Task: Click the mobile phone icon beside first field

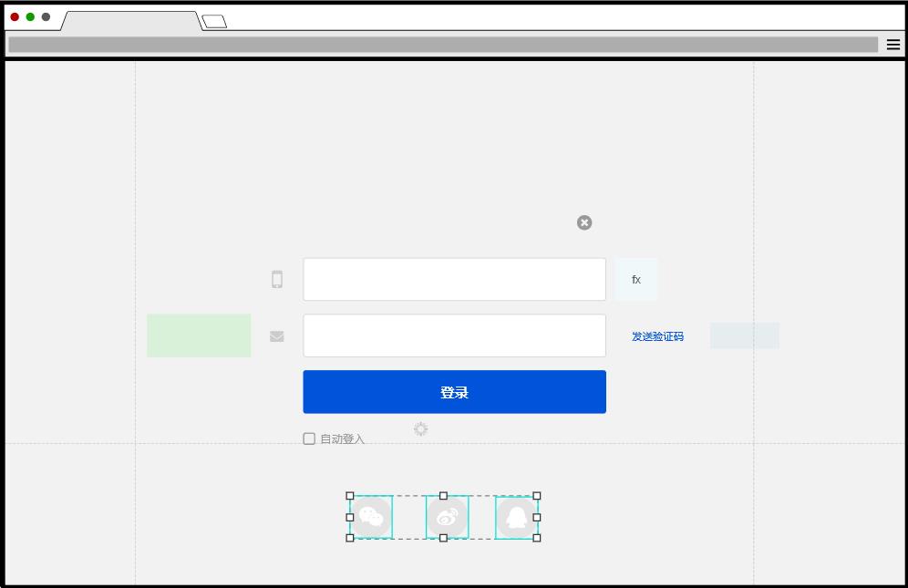Action: pos(277,279)
